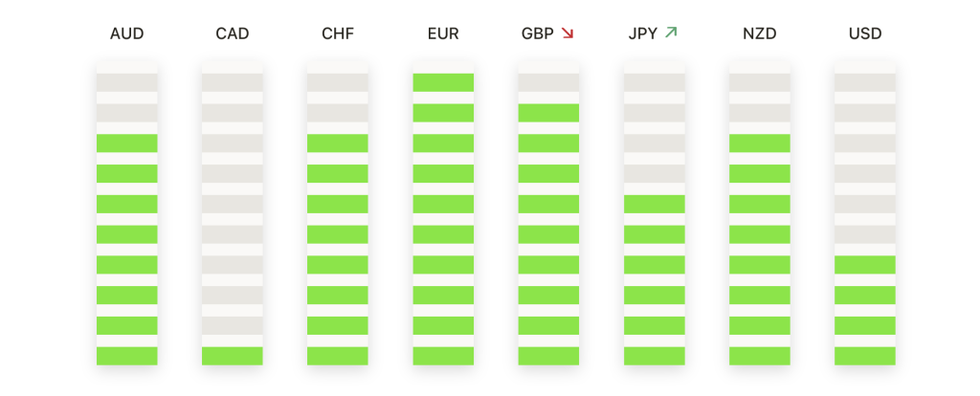The height and width of the screenshot is (396, 980).
Task: Click the top green bar in AUD column
Action: pyautogui.click(x=127, y=143)
